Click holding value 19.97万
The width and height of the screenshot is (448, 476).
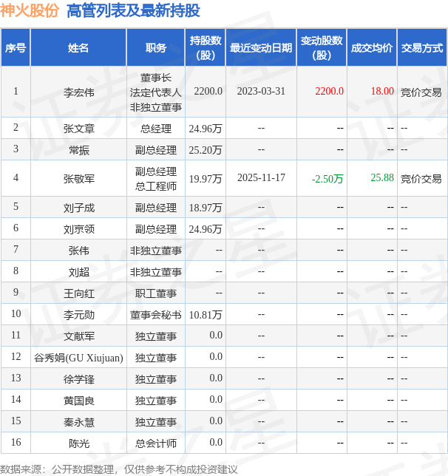click(206, 179)
